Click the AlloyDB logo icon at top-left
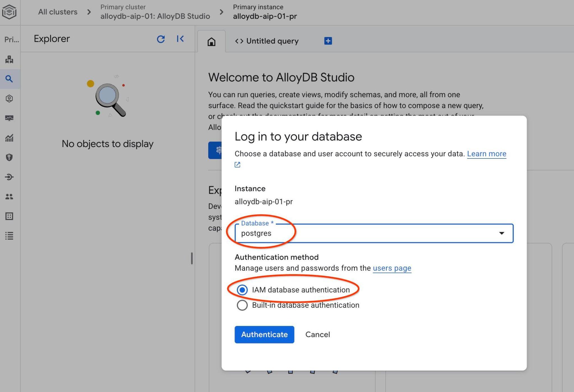Image resolution: width=574 pixels, height=392 pixels. coord(9,12)
